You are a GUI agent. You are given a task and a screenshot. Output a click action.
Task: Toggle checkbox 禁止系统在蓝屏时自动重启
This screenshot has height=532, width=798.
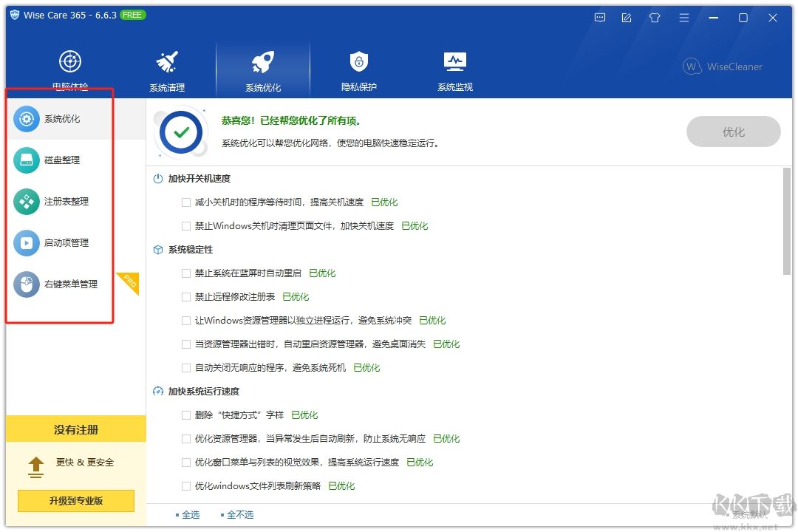[x=186, y=273]
